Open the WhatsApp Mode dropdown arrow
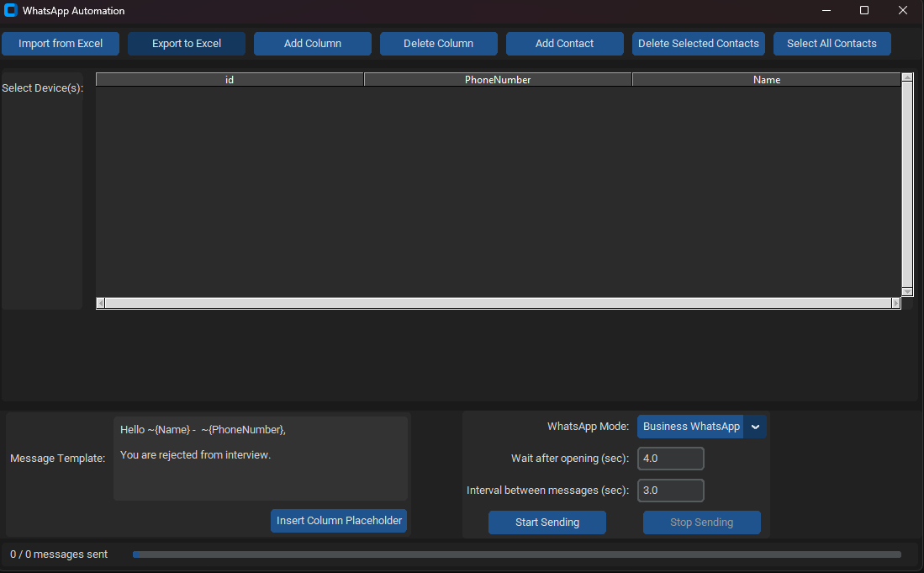 coord(755,427)
